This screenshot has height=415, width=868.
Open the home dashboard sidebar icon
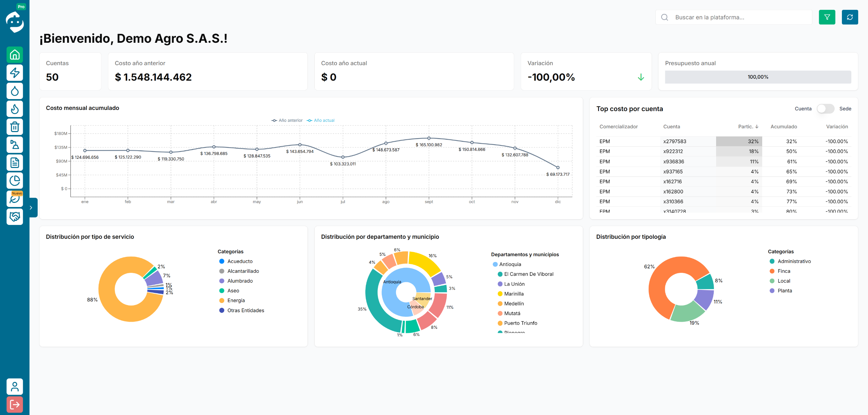pos(15,55)
